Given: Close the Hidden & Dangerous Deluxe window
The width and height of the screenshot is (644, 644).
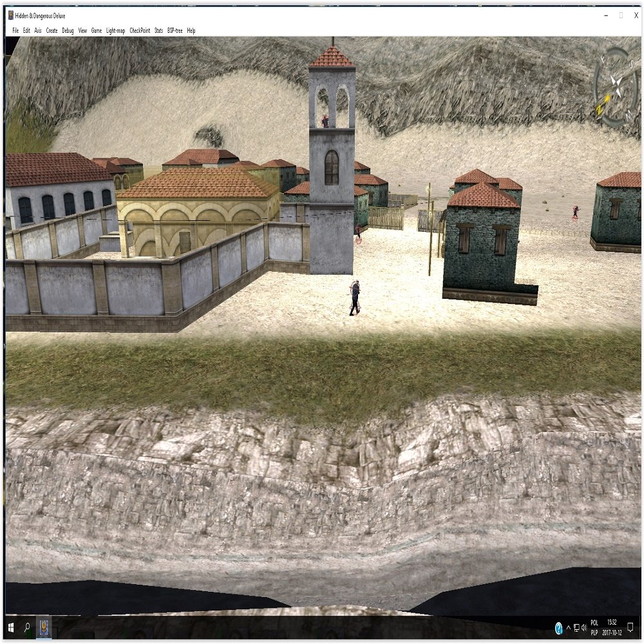Looking at the screenshot, I should (x=636, y=15).
